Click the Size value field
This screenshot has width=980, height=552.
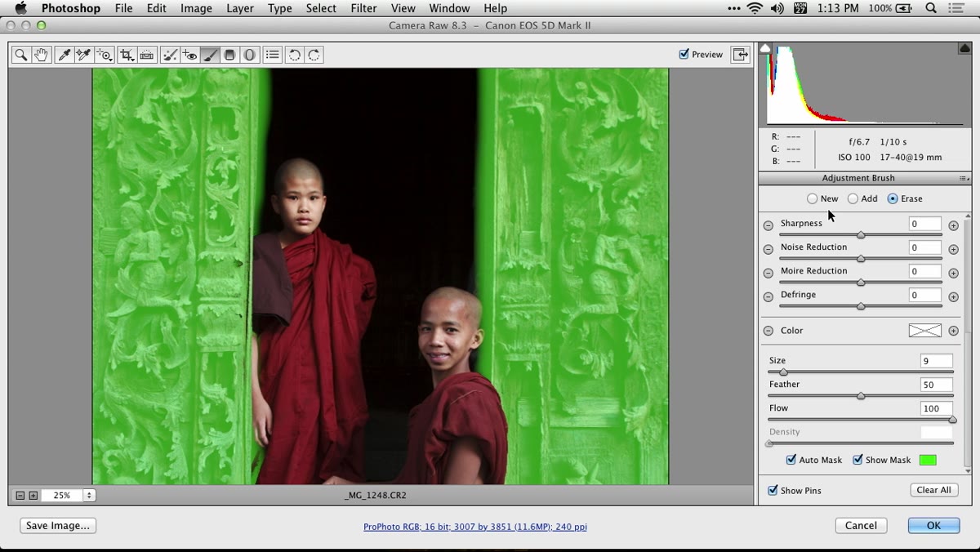(x=937, y=361)
